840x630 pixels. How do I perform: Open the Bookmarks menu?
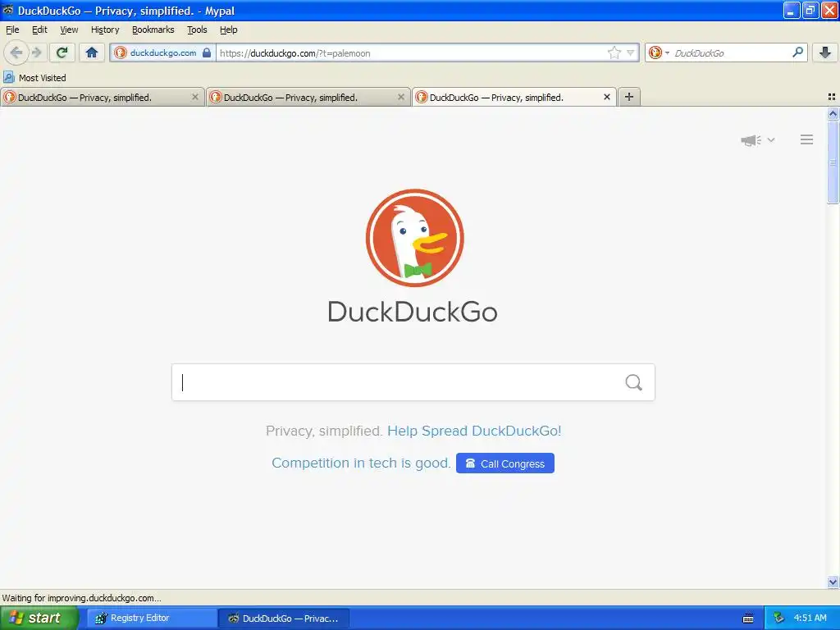point(153,30)
